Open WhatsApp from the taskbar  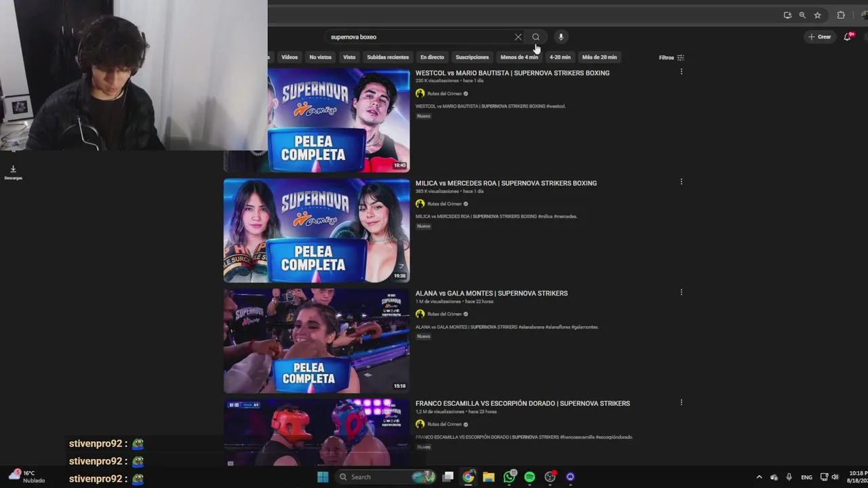coord(509,476)
